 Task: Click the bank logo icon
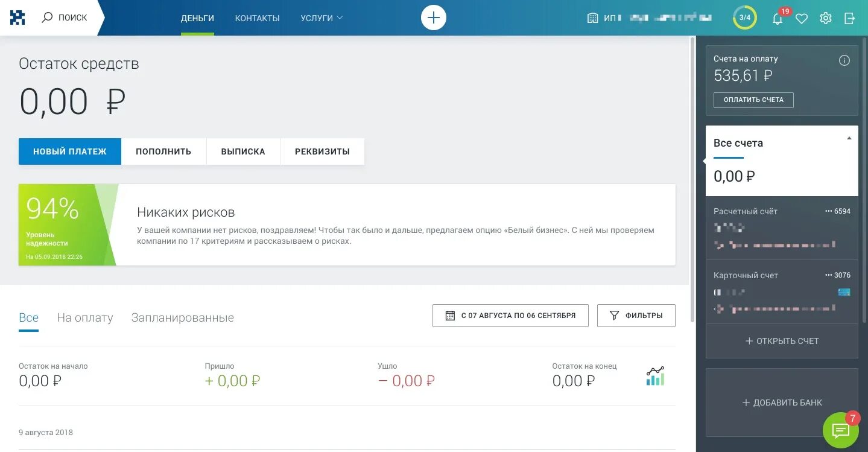(17, 18)
